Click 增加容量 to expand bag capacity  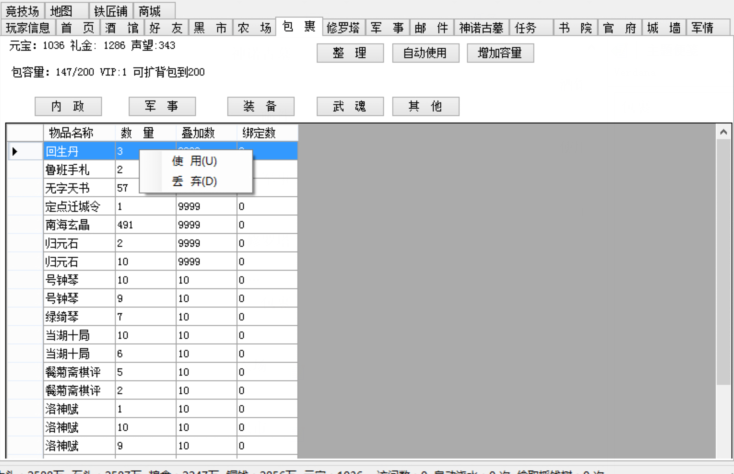500,53
